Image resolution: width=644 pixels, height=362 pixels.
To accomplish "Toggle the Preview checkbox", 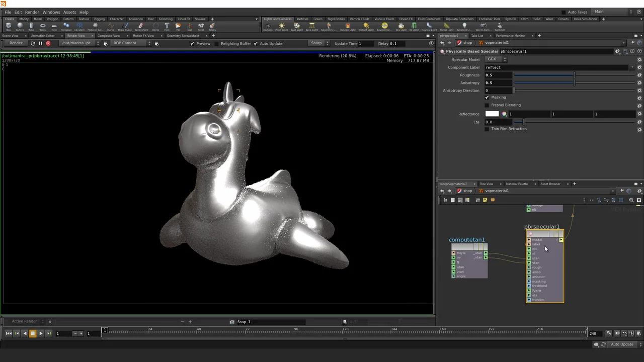I will coord(192,44).
